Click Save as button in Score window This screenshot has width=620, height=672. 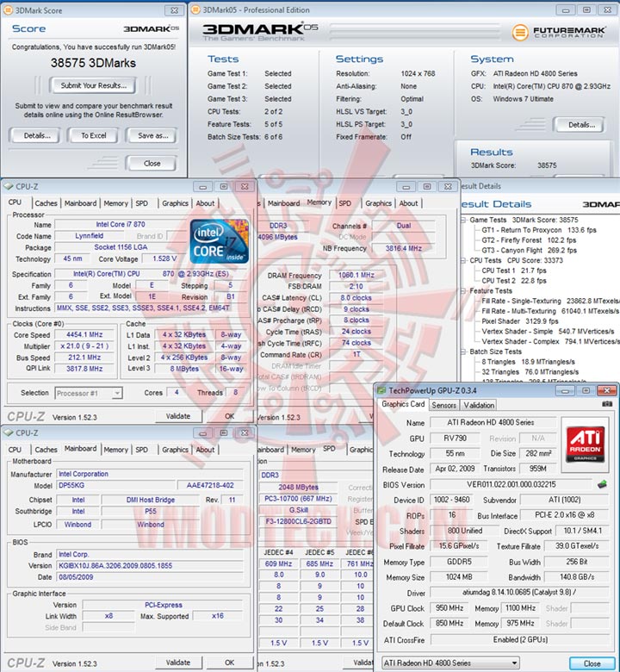pyautogui.click(x=152, y=135)
